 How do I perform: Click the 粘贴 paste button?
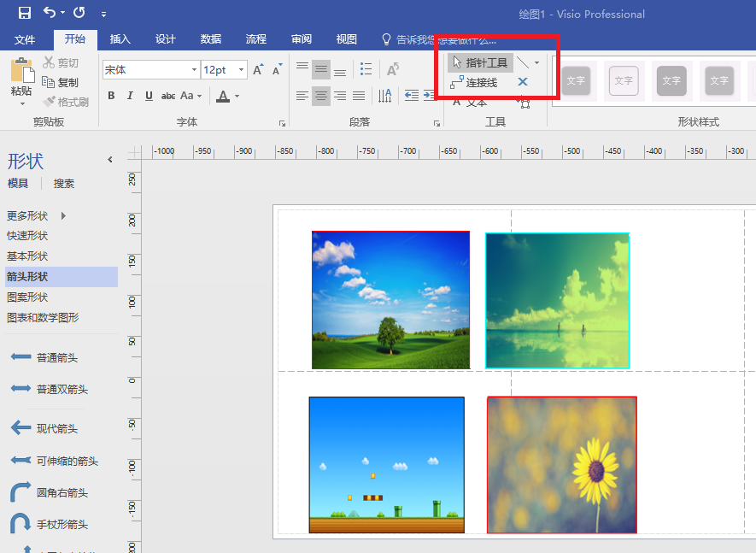click(x=21, y=77)
